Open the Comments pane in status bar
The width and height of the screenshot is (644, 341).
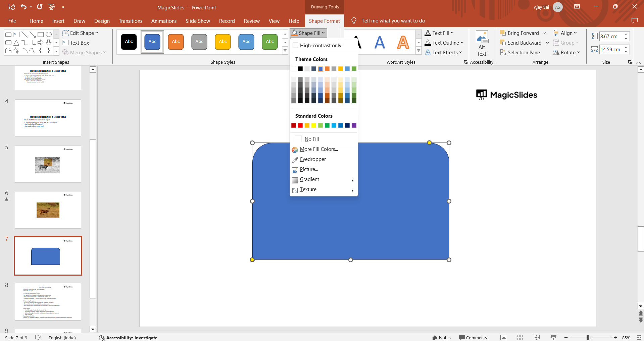(473, 338)
